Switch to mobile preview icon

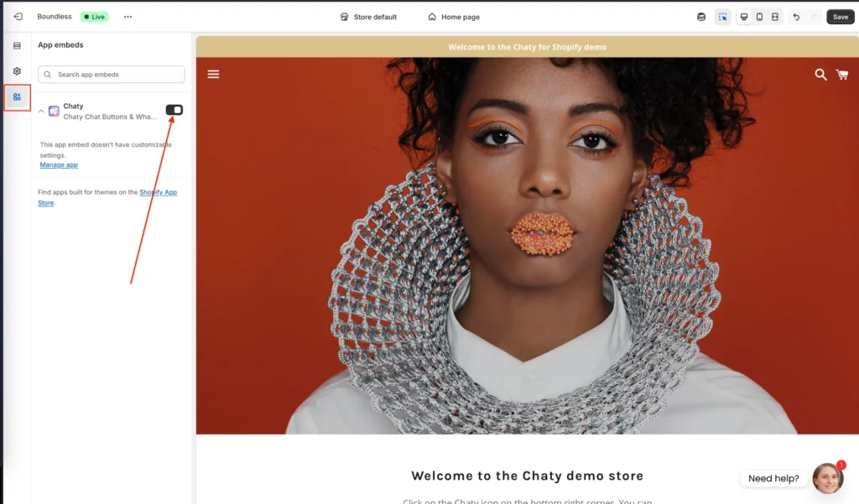click(759, 17)
